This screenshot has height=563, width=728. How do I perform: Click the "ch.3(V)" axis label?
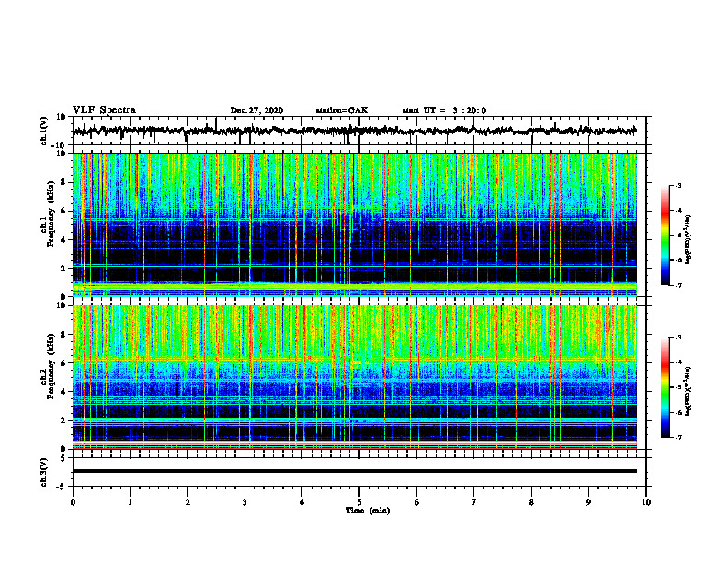click(x=44, y=472)
